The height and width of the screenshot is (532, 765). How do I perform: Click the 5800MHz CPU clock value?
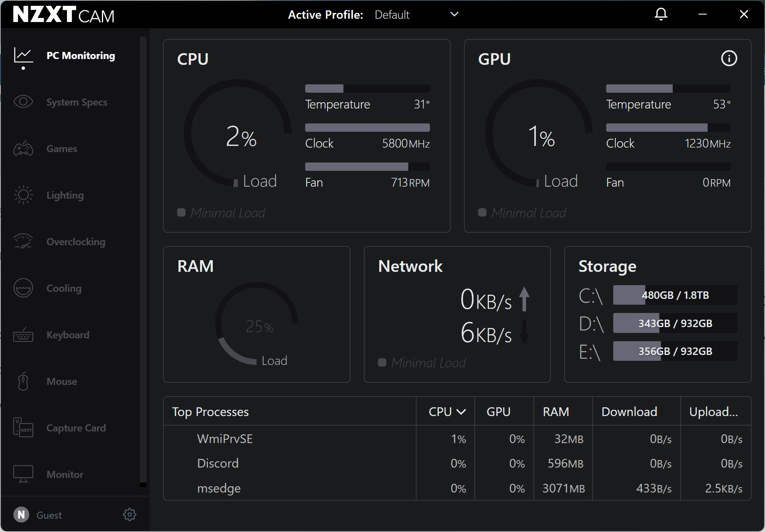tap(406, 144)
